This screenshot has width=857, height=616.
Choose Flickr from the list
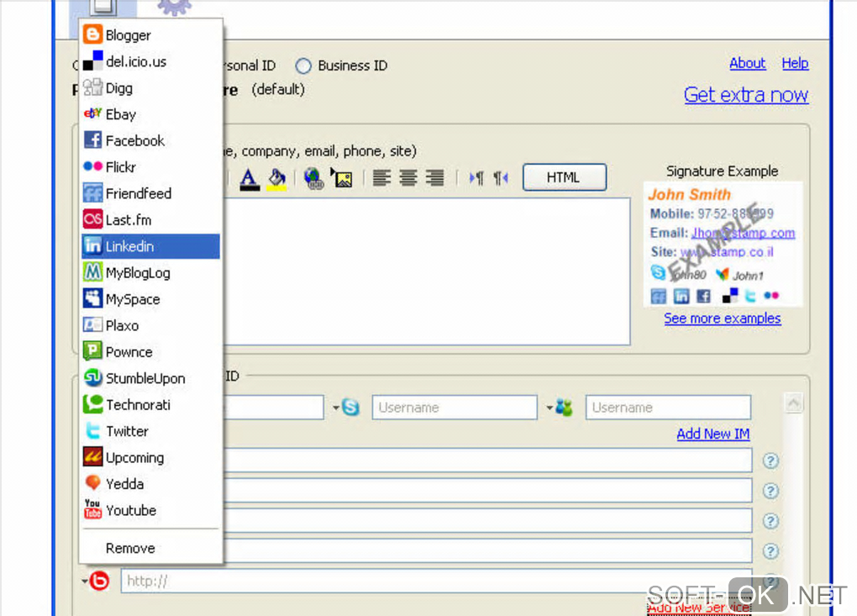(x=150, y=166)
